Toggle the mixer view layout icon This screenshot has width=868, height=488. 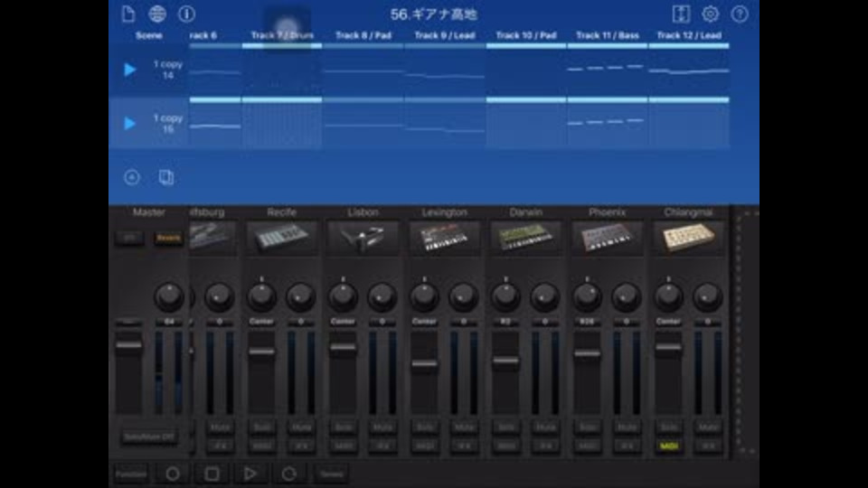[681, 14]
